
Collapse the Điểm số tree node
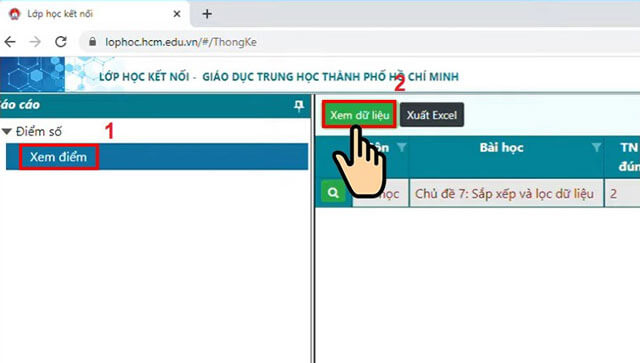(x=7, y=131)
